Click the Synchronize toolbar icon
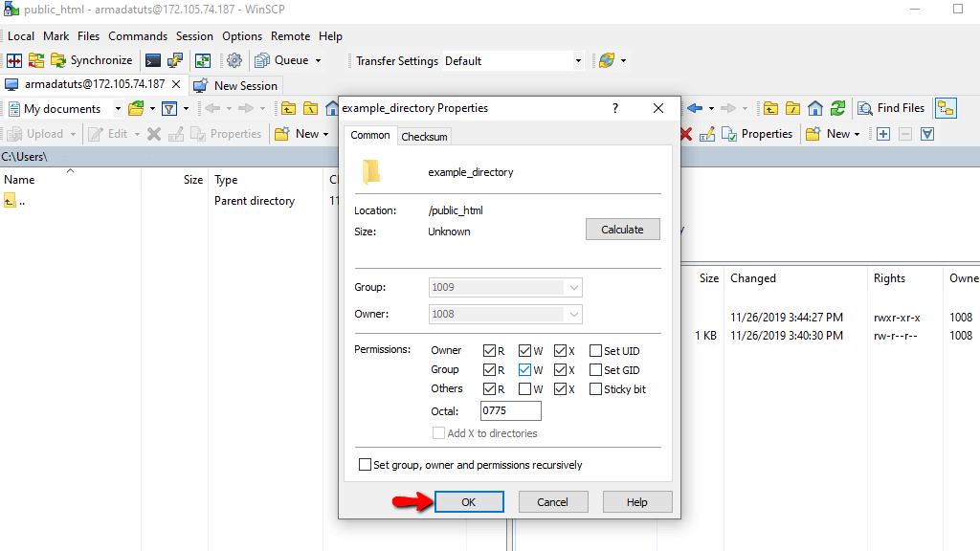This screenshot has width=980, height=551. [58, 60]
